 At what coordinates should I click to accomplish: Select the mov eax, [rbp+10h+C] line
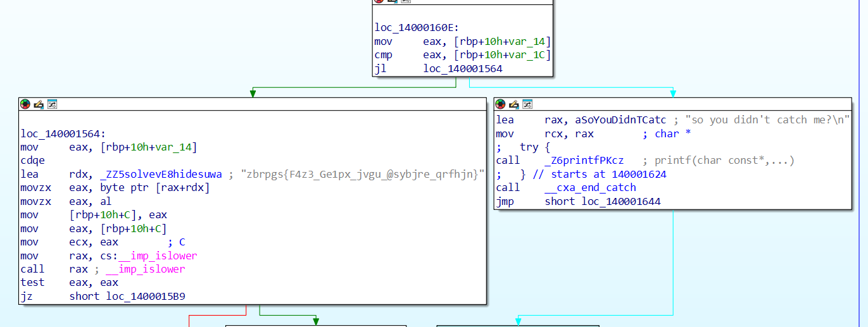[x=93, y=228]
